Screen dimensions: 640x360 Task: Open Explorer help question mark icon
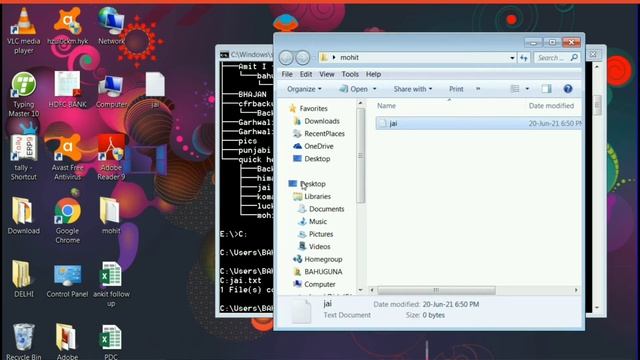click(568, 89)
